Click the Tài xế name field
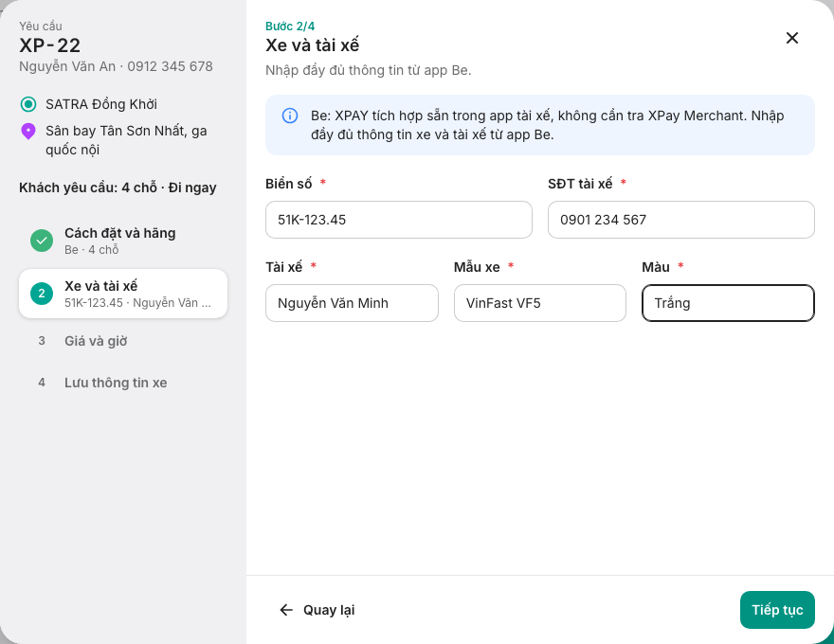 point(353,303)
